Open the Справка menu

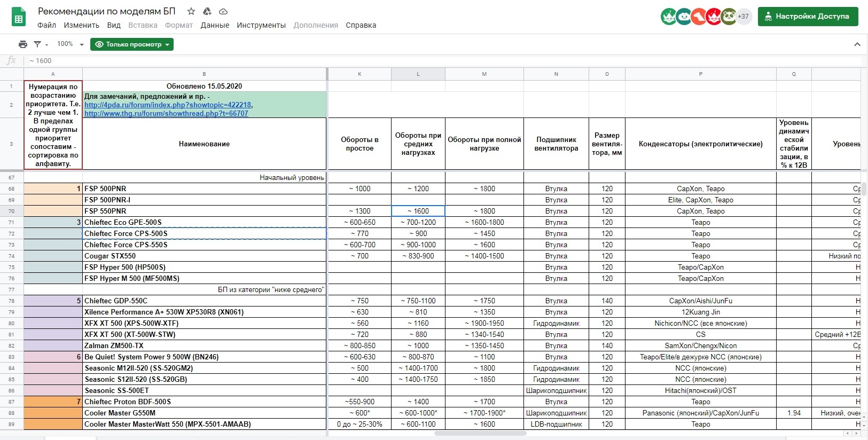pos(361,25)
